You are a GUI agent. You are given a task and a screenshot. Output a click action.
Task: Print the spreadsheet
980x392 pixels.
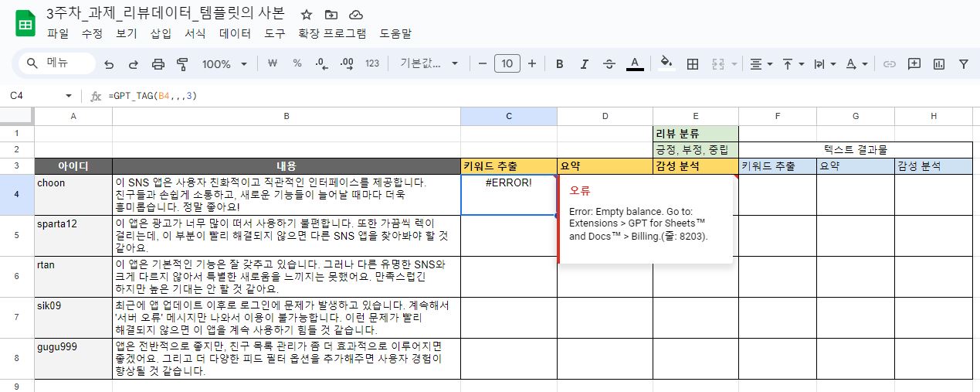tap(158, 64)
